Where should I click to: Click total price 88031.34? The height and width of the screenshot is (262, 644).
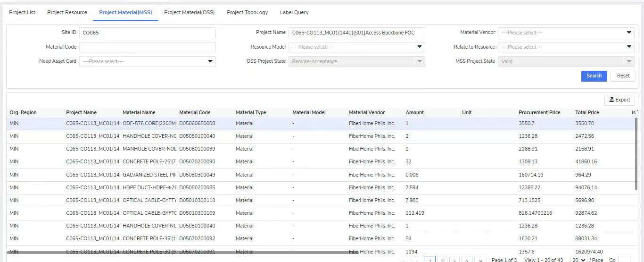pos(586,239)
